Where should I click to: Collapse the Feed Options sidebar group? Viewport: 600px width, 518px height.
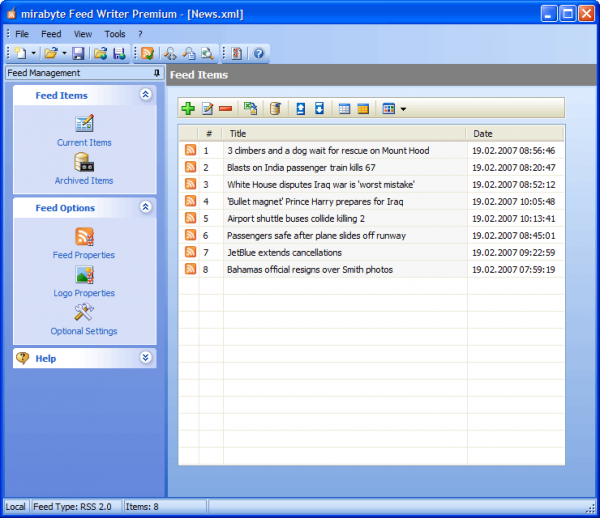tap(145, 207)
